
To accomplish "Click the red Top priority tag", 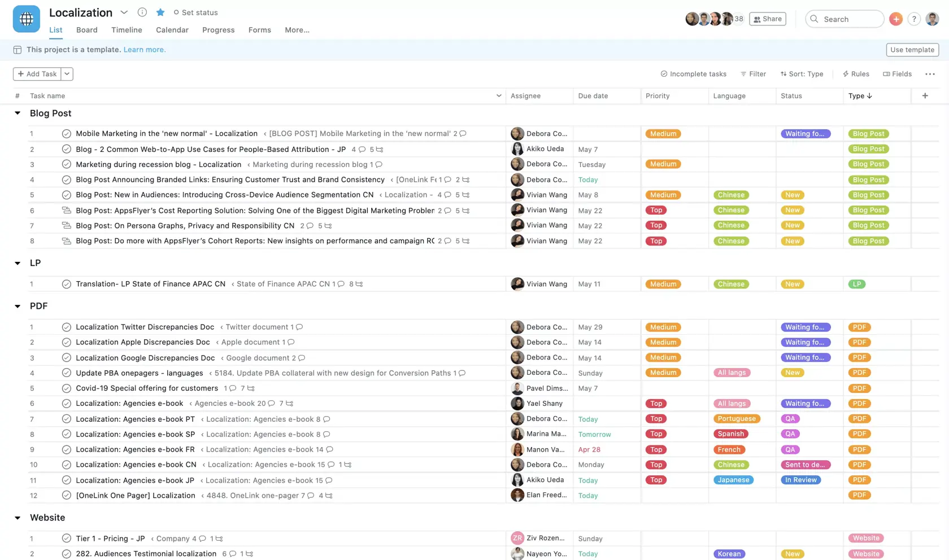I will point(656,209).
